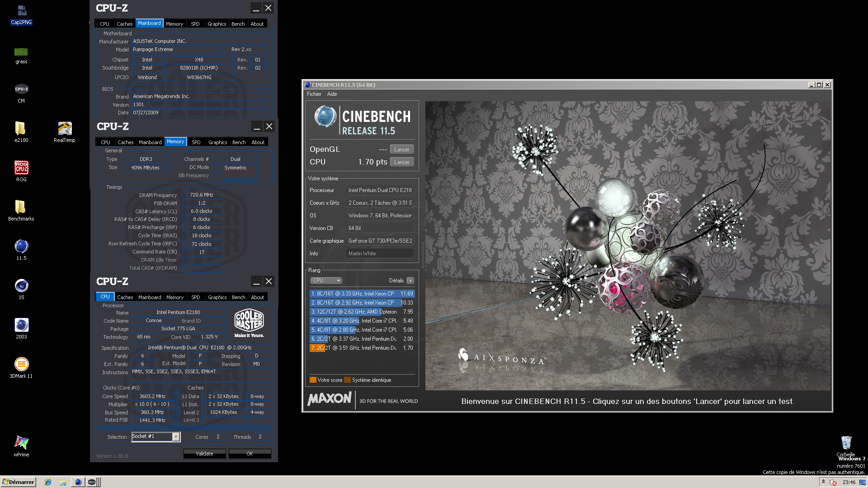Screen dimensions: 868x488
Task: Open Internet Explorer from taskbar
Action: tap(48, 482)
